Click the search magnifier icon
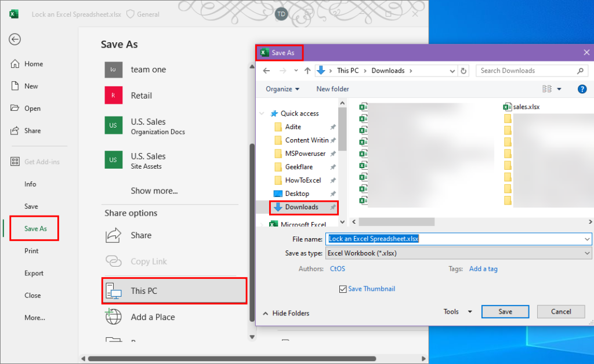This screenshot has width=594, height=364. point(580,71)
